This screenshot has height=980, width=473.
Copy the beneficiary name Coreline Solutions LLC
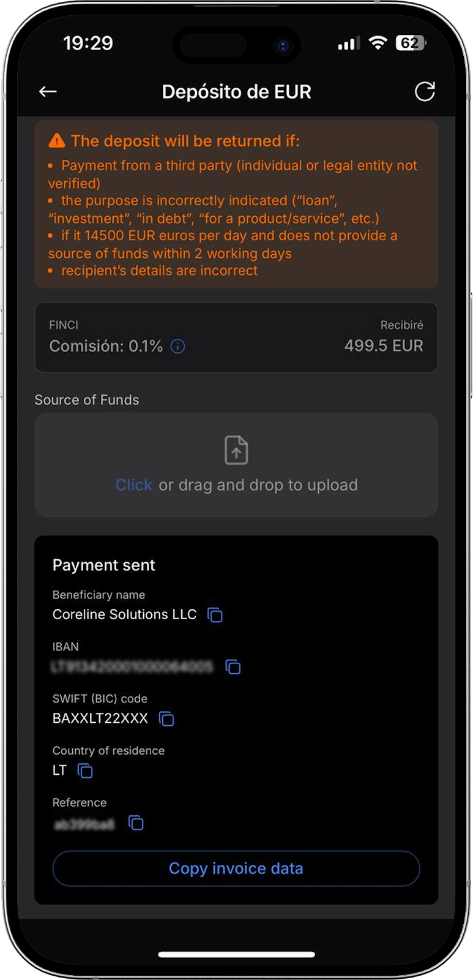click(215, 615)
